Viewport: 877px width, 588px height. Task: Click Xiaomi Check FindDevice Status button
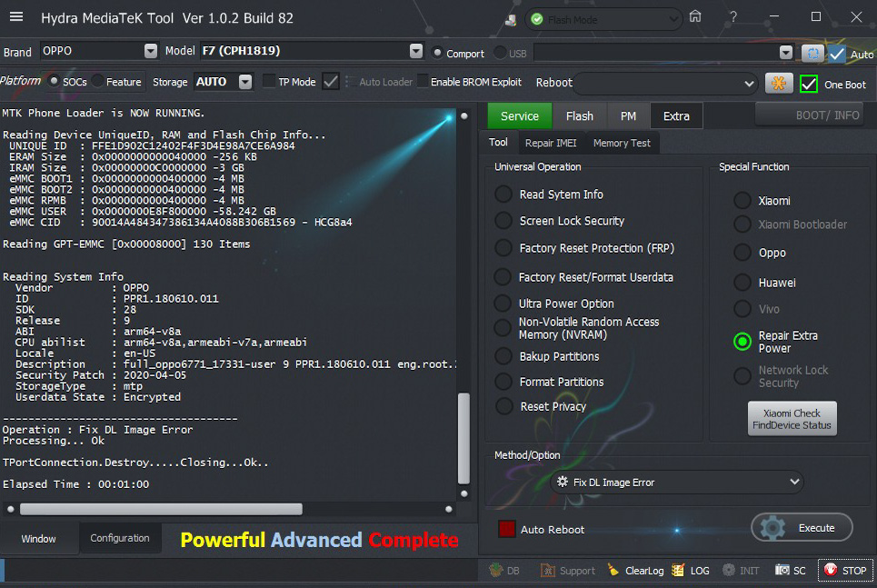tap(791, 419)
